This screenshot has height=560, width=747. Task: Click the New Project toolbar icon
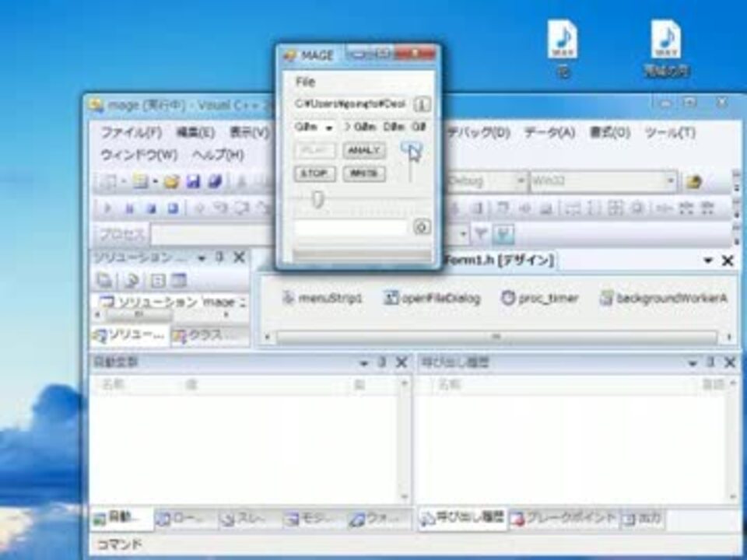click(x=109, y=181)
